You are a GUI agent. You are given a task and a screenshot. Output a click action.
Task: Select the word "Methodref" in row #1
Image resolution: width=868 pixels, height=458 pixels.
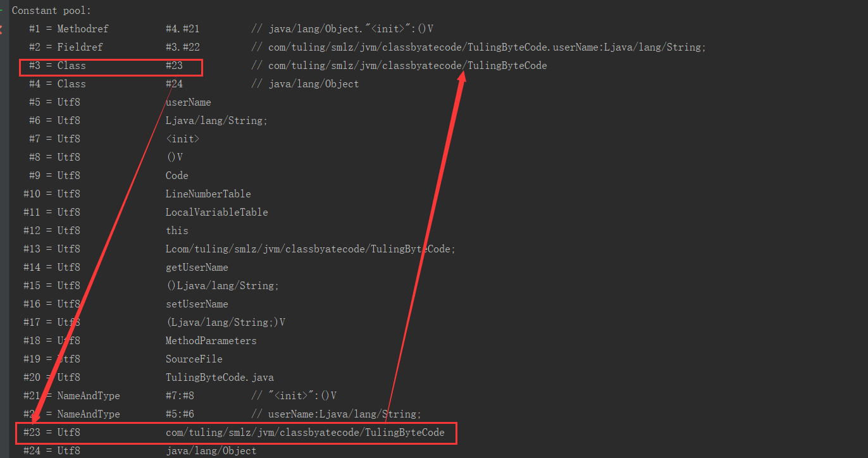83,28
